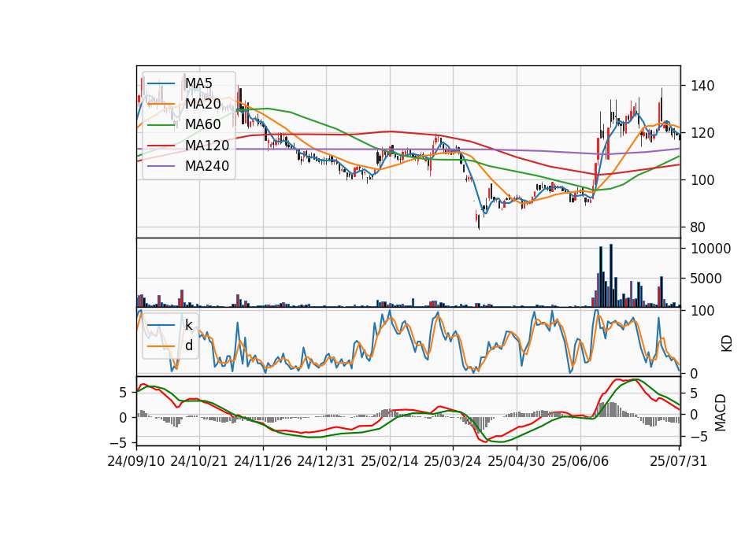This screenshot has width=756, height=543.
Task: Click the MA120 legend label
Action: [207, 146]
